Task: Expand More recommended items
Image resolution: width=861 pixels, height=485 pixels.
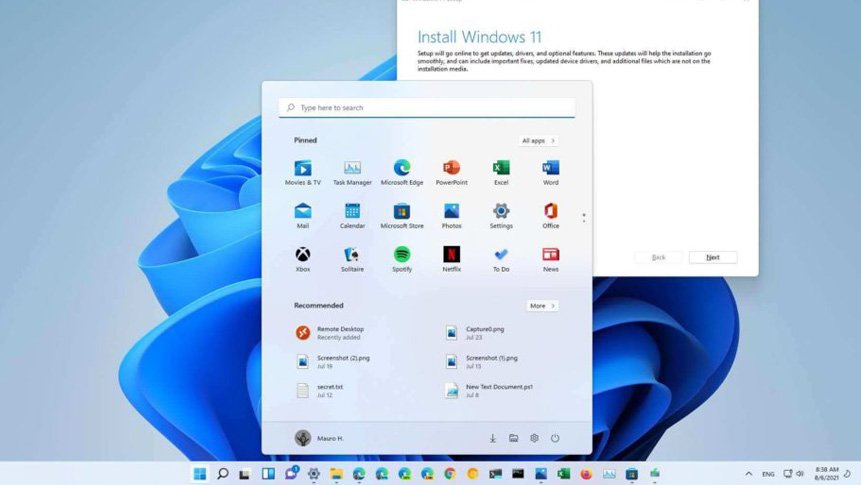Action: (541, 306)
